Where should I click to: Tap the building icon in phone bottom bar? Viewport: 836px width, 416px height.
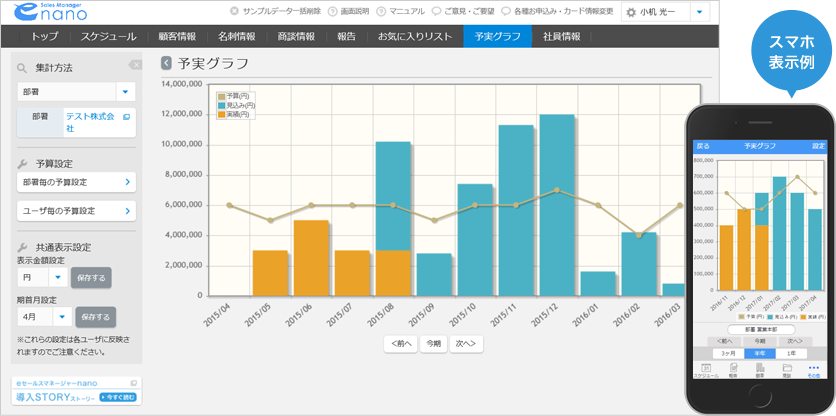point(760,367)
